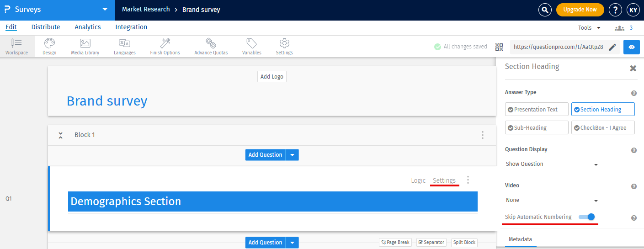
Task: Select CheckBox - I Agree answer type
Action: pos(603,127)
